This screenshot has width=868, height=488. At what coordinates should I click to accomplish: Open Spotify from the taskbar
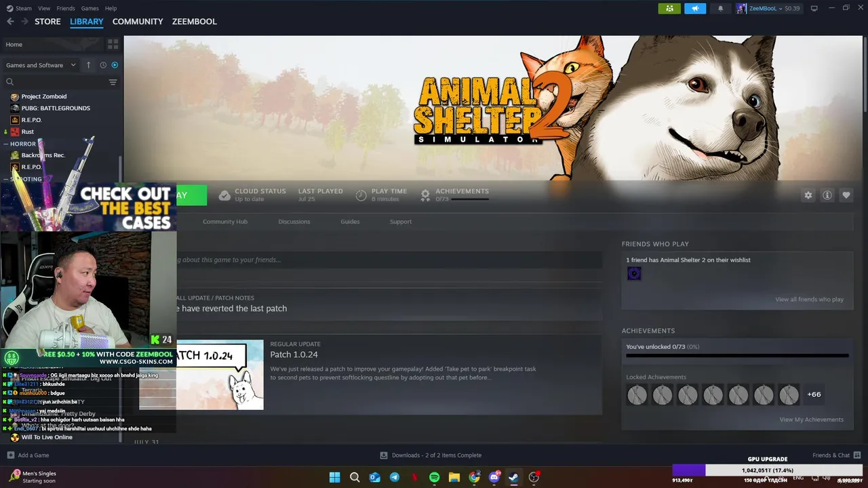coord(434,477)
